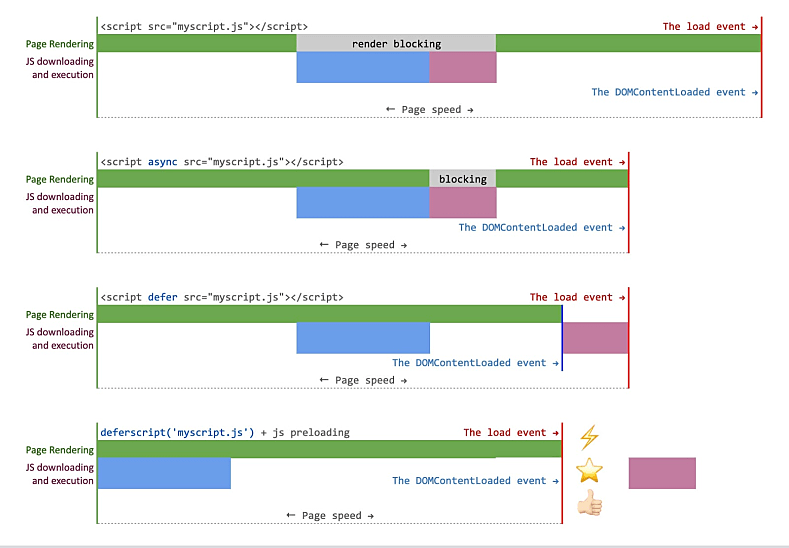The image size is (789, 548).
Task: Click 'The DOMContentLoaded event' in the plain script diagram
Action: (x=674, y=92)
